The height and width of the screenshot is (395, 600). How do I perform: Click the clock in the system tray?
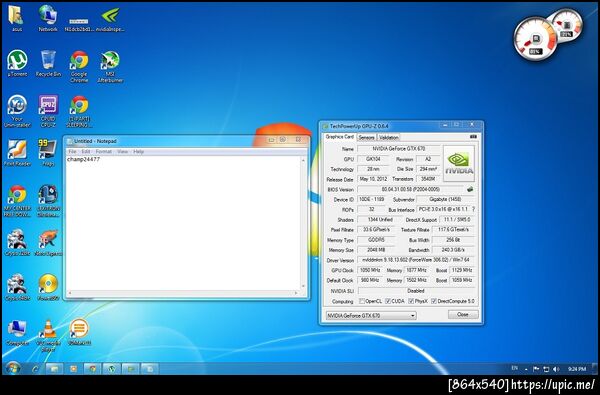pos(577,369)
